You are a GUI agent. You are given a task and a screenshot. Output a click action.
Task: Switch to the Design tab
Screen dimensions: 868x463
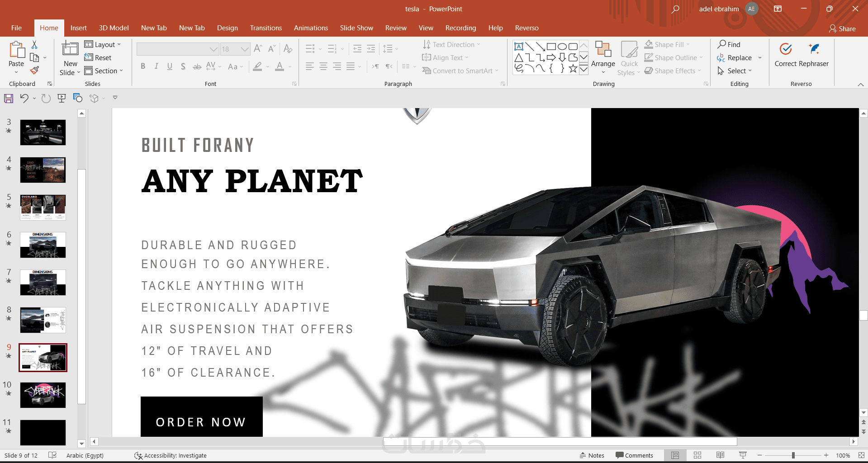227,28
